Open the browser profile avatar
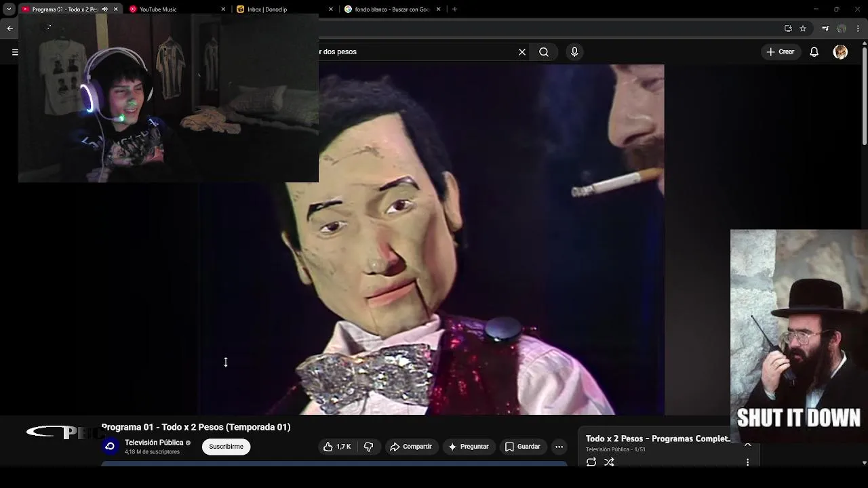Screen dimensions: 868x488 point(842,28)
